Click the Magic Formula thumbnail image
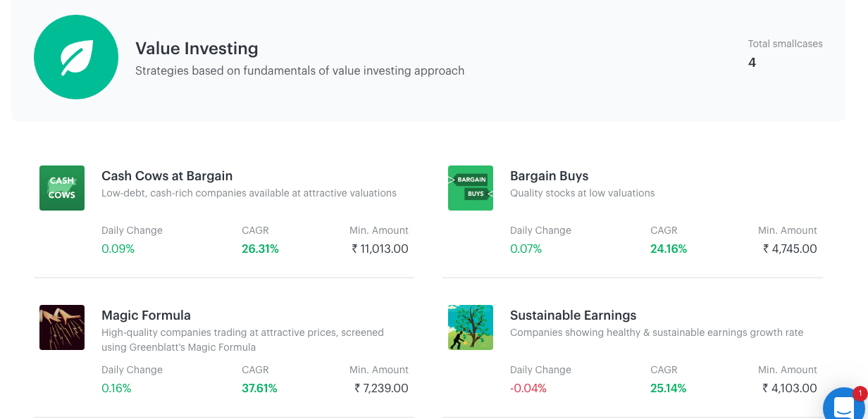 (62, 327)
